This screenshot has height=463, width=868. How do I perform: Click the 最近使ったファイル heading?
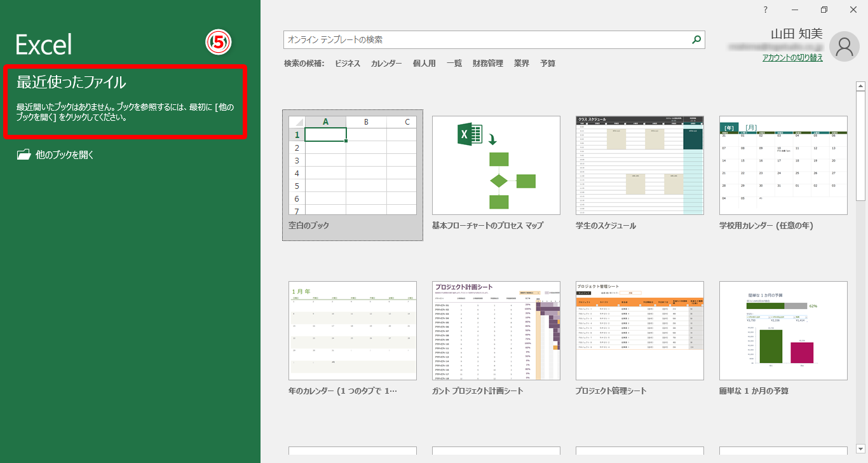(x=71, y=82)
